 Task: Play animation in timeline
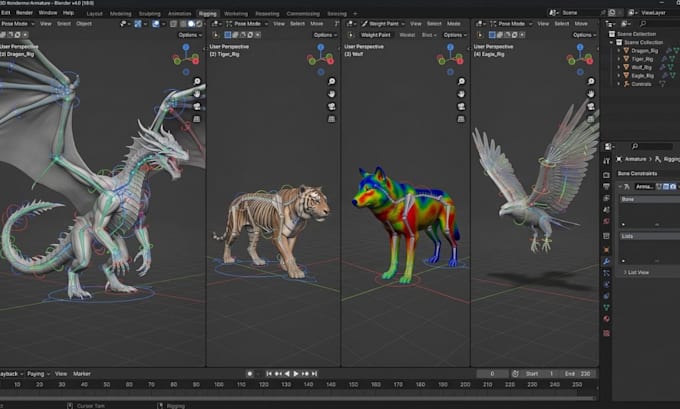tap(296, 373)
